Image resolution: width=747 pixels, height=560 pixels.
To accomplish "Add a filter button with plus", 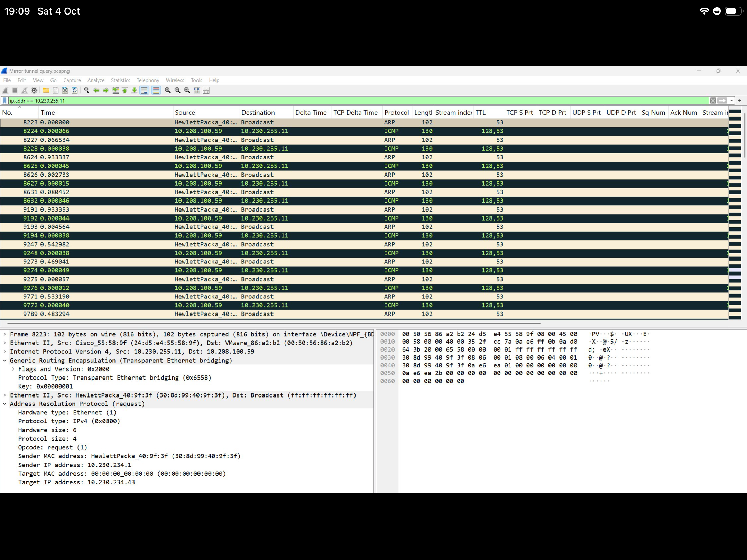I will click(x=739, y=101).
